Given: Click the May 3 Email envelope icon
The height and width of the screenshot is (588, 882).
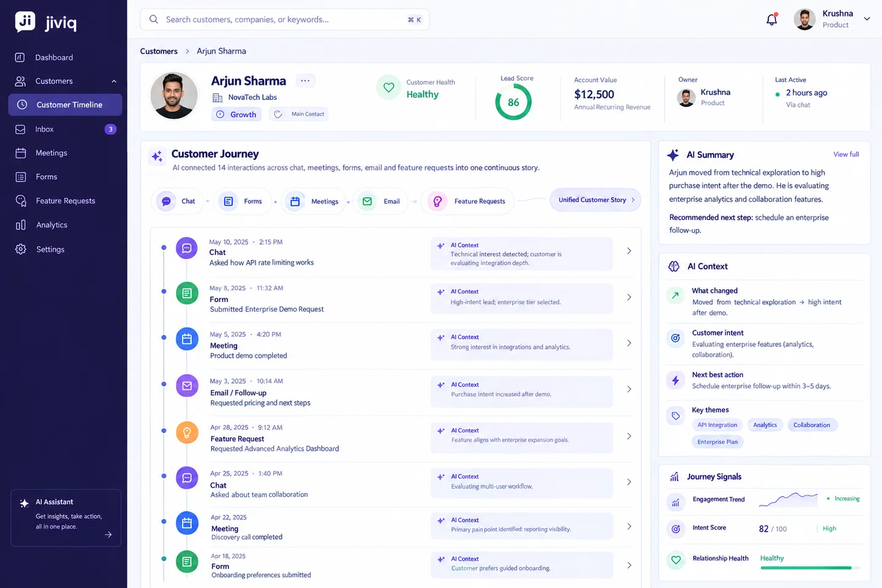Looking at the screenshot, I should tap(187, 386).
